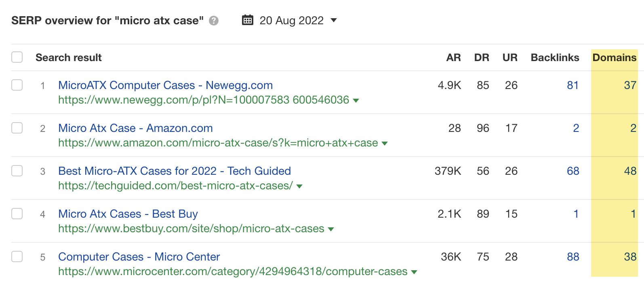The image size is (644, 284).
Task: Sort results by the Domains column
Action: click(x=614, y=57)
